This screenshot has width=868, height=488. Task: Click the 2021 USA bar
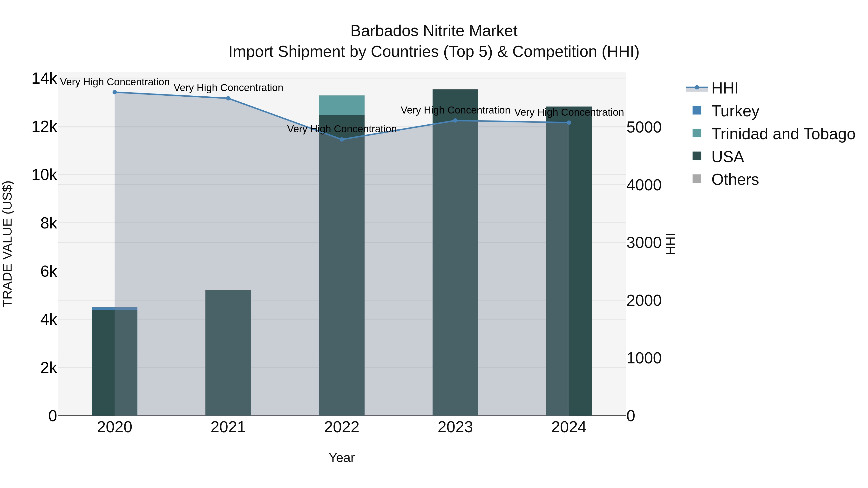coord(228,353)
